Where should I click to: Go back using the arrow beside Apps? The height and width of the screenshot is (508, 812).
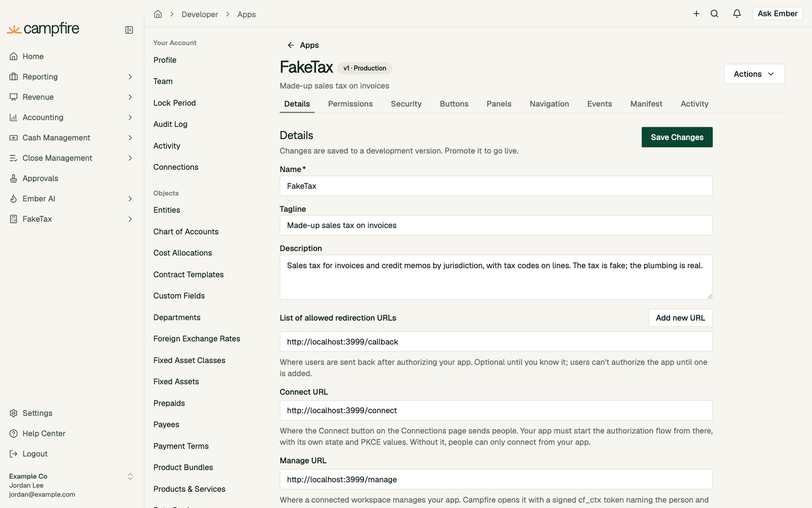click(x=291, y=45)
